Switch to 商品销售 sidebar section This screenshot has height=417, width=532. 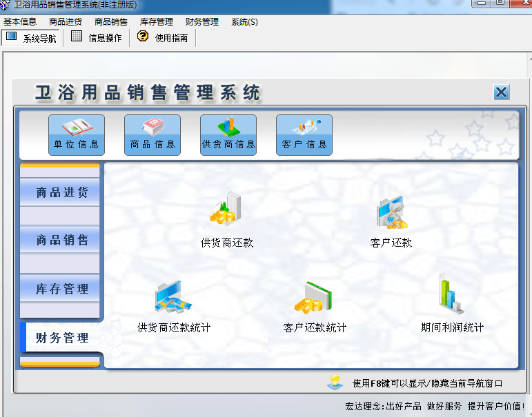[61, 241]
